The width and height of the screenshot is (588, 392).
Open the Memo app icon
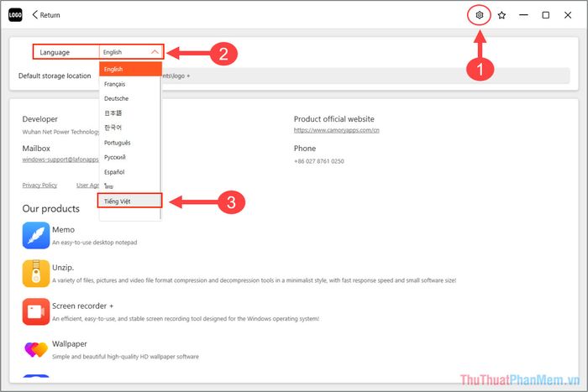point(36,235)
